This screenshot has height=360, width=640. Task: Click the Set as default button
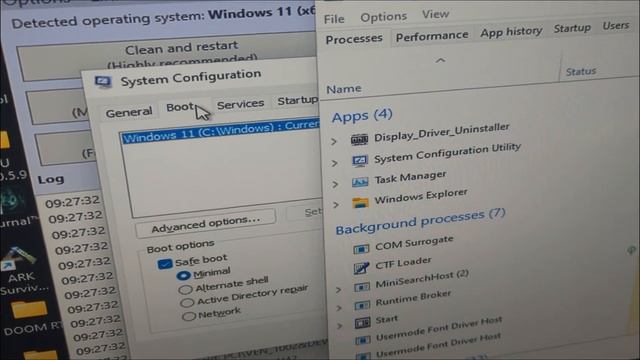(x=305, y=212)
